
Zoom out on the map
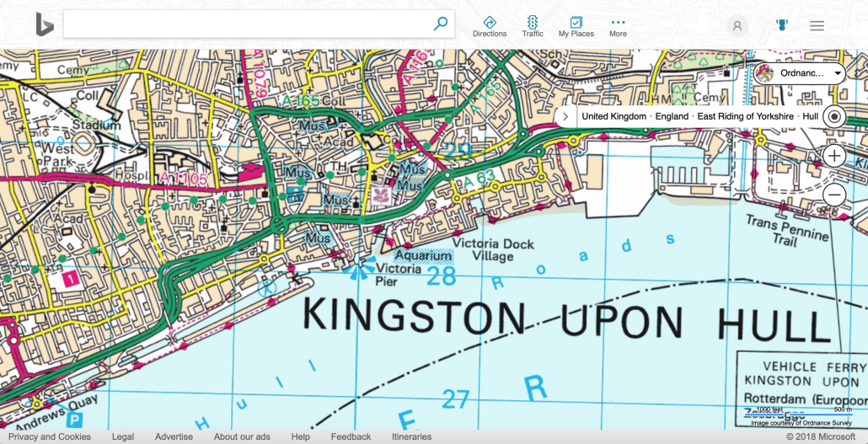point(834,195)
